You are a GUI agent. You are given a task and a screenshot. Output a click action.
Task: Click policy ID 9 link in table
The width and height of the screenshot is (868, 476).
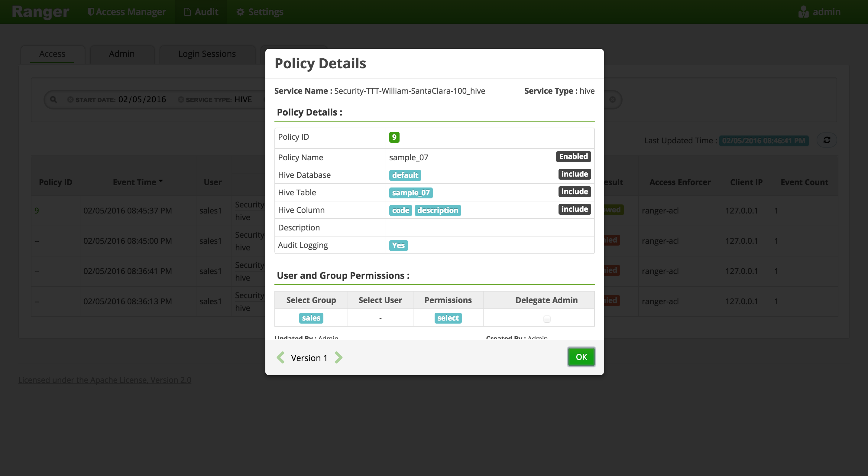37,211
